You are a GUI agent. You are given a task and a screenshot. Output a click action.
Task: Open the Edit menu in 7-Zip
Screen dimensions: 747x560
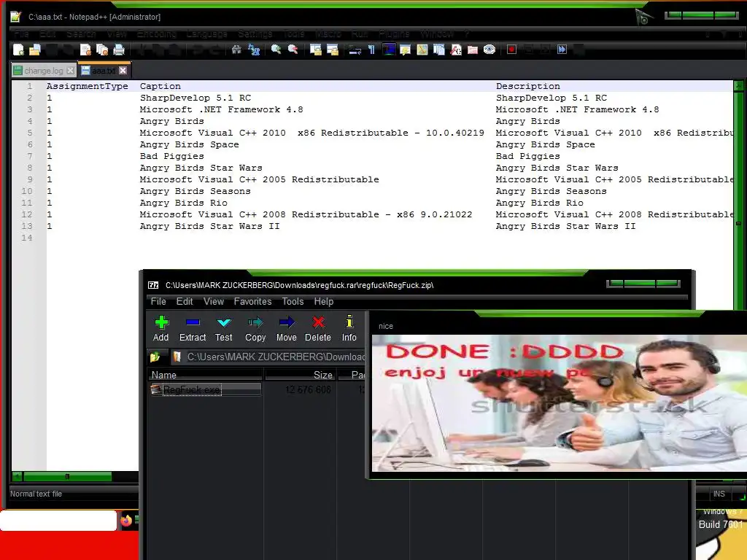pos(185,301)
